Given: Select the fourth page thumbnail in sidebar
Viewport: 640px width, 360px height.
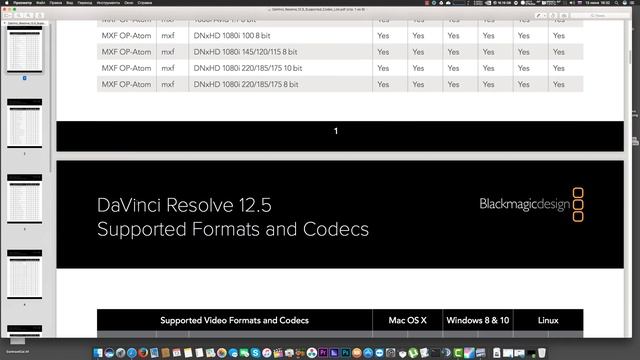Looking at the screenshot, I should (x=24, y=274).
